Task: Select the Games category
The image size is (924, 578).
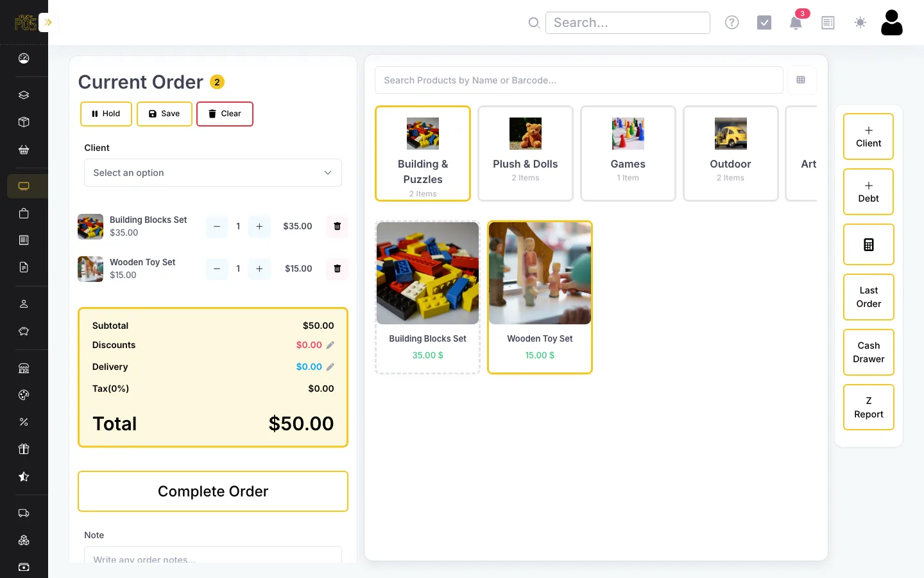Action: [x=628, y=153]
